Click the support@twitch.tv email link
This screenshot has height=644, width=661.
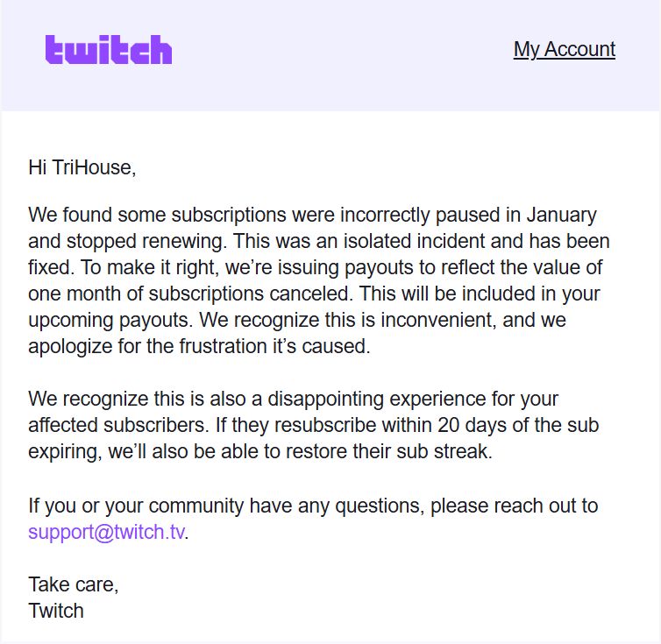tap(107, 532)
